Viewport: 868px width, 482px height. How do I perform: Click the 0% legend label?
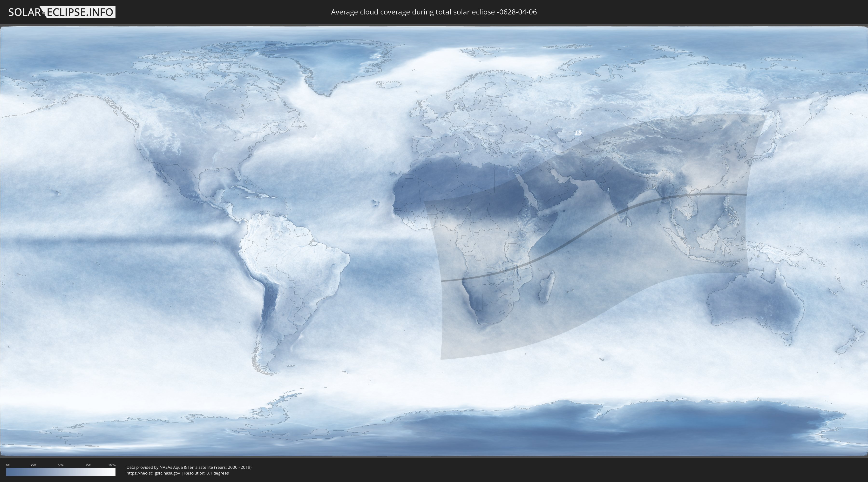pyautogui.click(x=8, y=465)
